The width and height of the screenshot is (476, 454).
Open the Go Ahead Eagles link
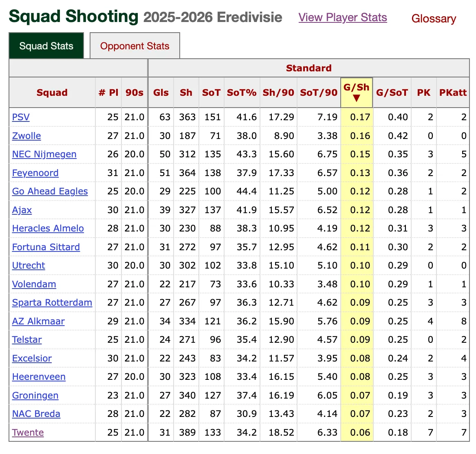click(x=50, y=192)
